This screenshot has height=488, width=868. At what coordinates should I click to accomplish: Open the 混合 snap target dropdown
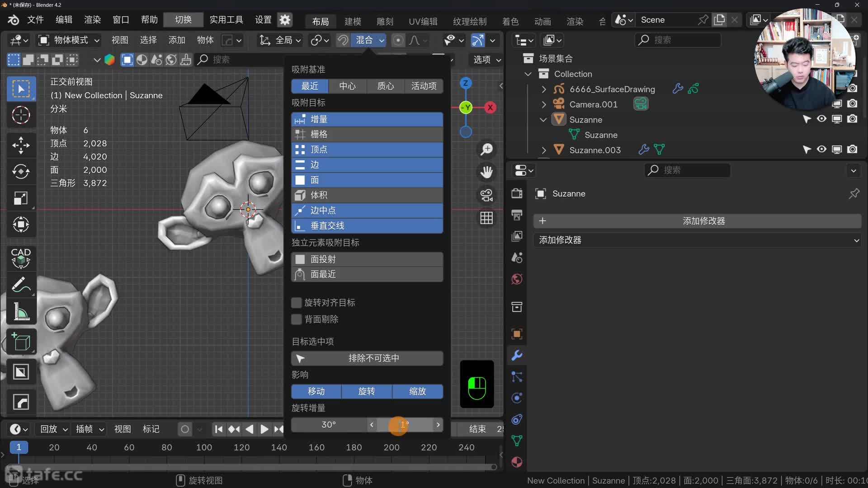(x=368, y=40)
